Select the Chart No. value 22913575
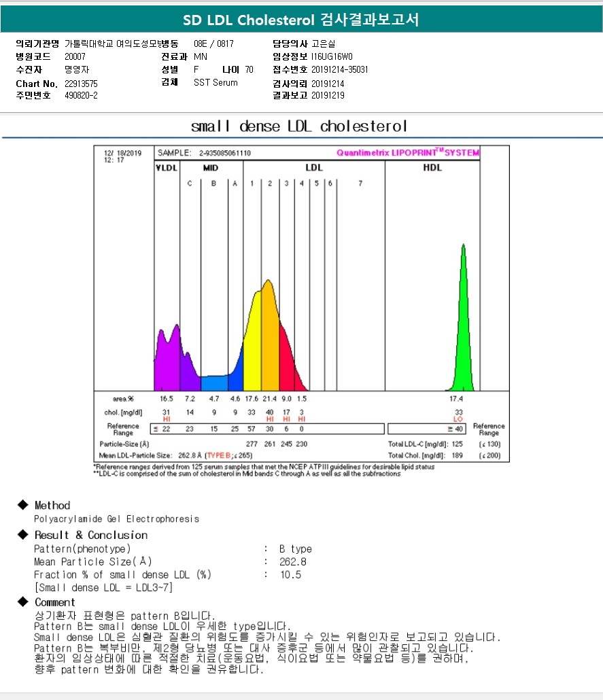 point(81,83)
